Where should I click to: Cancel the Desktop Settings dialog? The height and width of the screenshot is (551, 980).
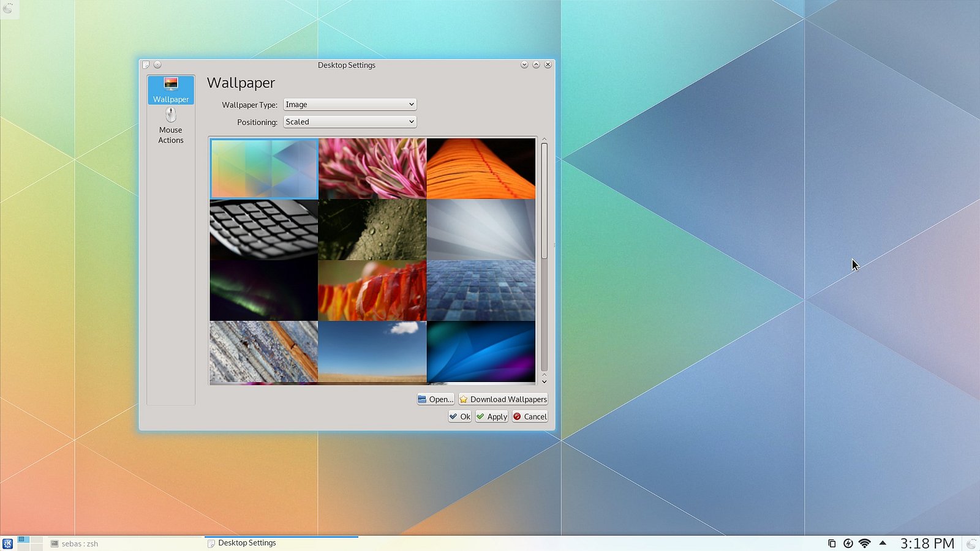click(529, 416)
